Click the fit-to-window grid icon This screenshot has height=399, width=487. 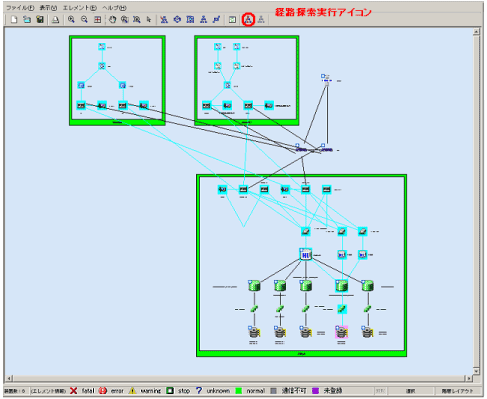tap(97, 20)
